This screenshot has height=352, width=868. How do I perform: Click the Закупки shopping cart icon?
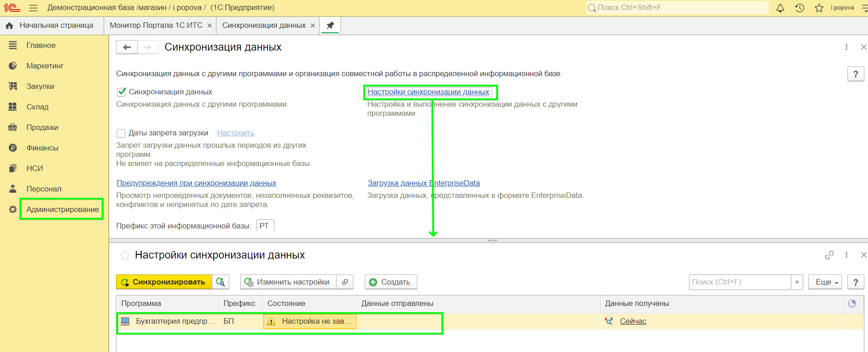coord(13,86)
